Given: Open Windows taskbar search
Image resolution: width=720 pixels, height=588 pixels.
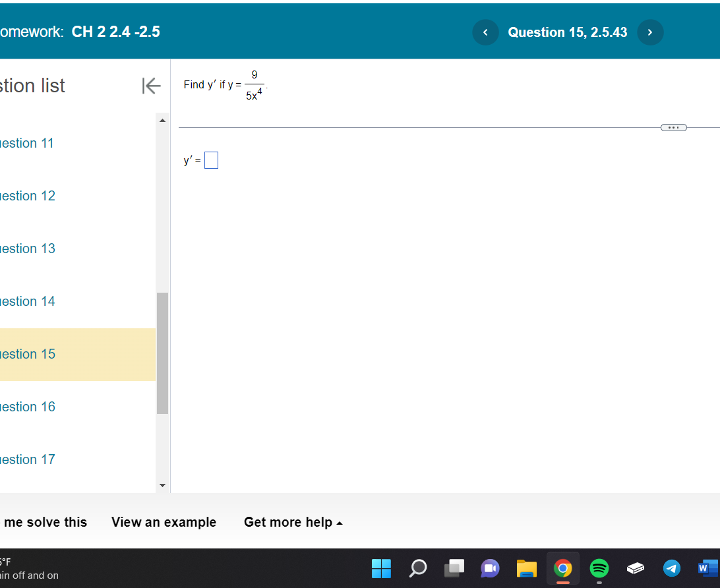Looking at the screenshot, I should coord(418,568).
